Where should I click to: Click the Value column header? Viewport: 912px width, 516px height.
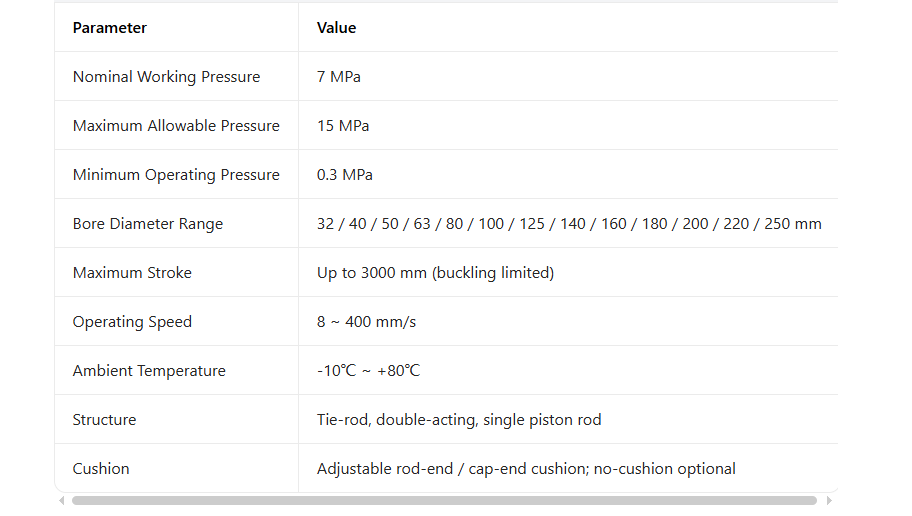(x=336, y=28)
